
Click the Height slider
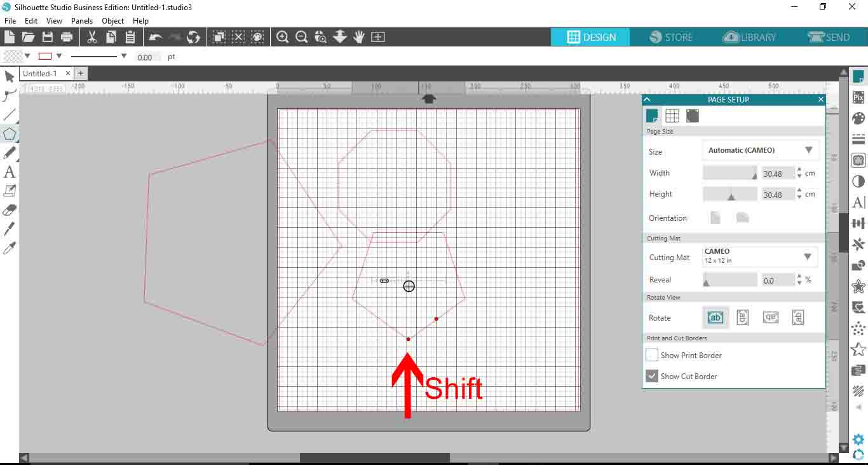pyautogui.click(x=730, y=194)
